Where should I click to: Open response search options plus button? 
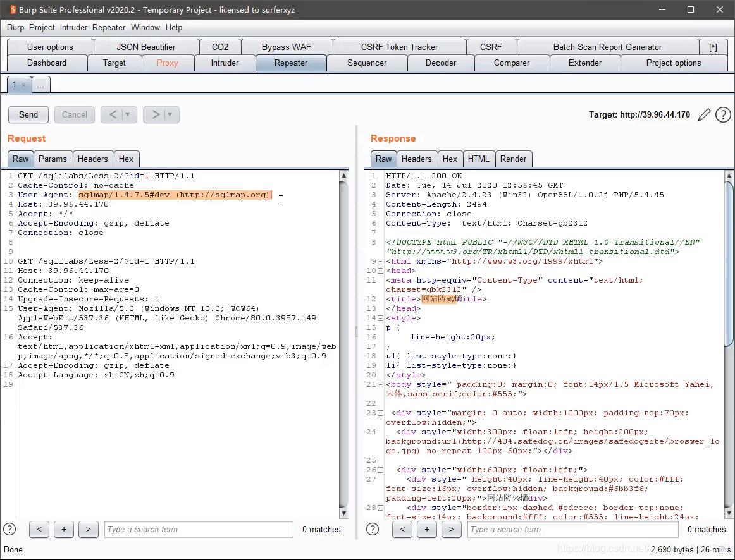pyautogui.click(x=426, y=529)
